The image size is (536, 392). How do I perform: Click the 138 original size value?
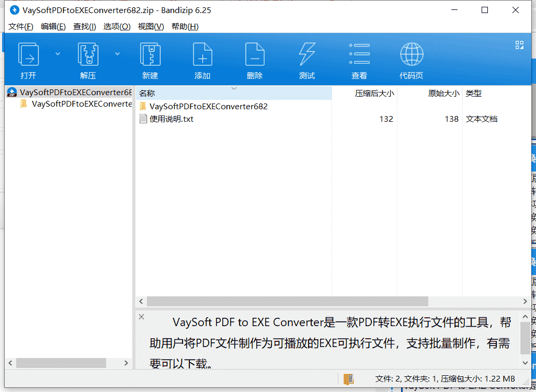coord(451,119)
